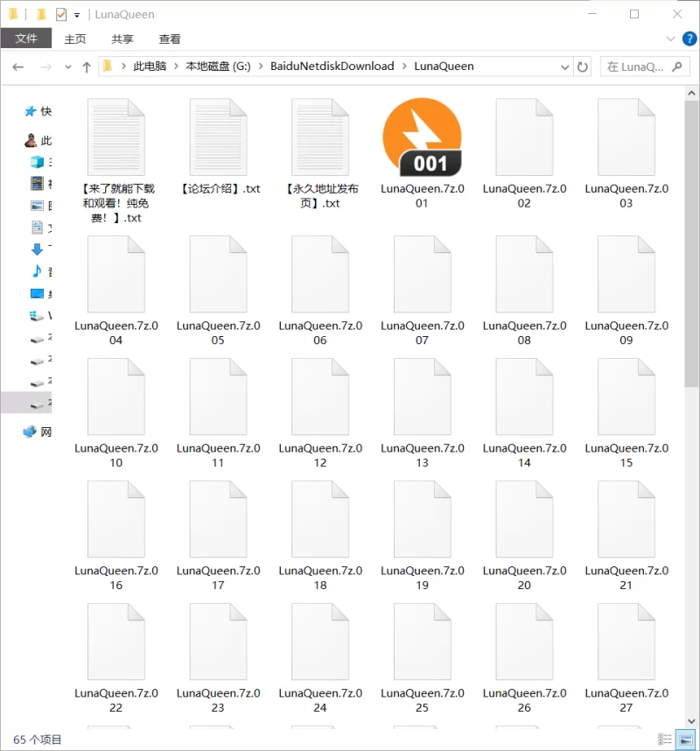Click 本地磁盘 (G:) in the address path
Image resolution: width=700 pixels, height=751 pixels.
click(218, 67)
